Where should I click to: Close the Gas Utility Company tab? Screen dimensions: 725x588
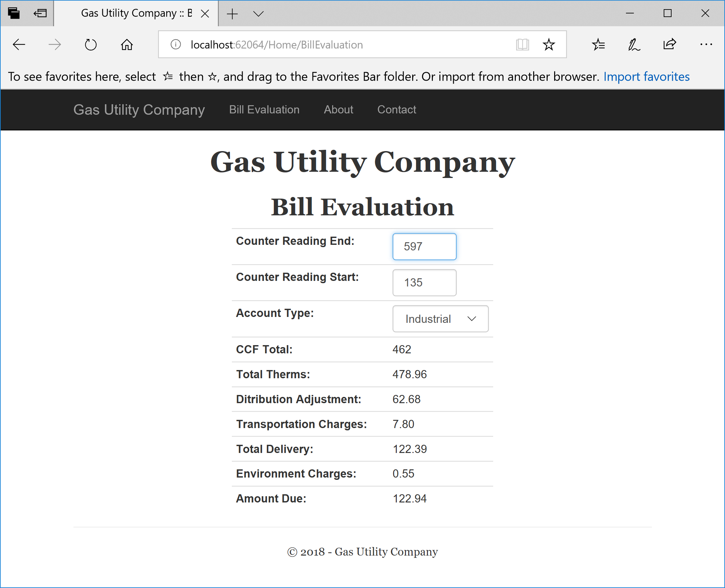[x=205, y=13]
